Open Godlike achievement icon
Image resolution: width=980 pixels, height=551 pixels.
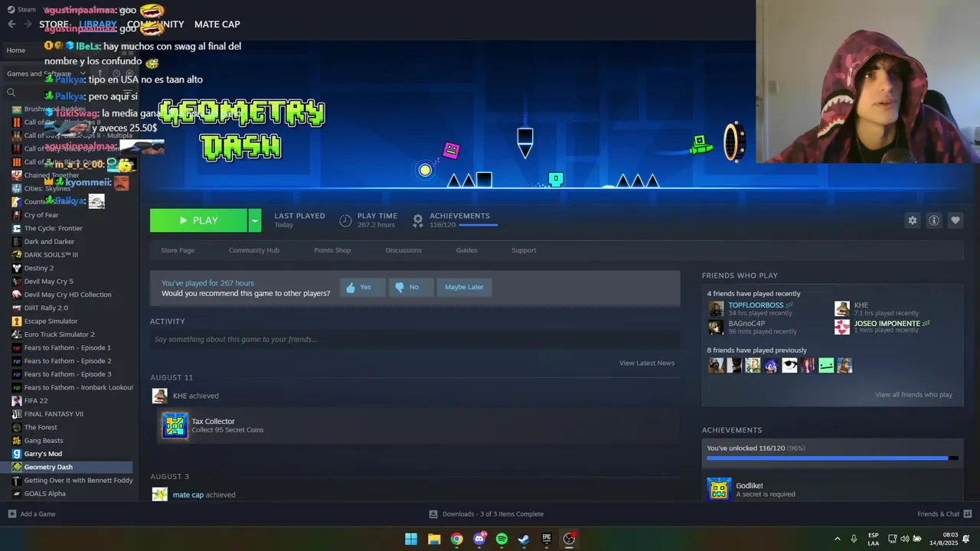tap(719, 489)
